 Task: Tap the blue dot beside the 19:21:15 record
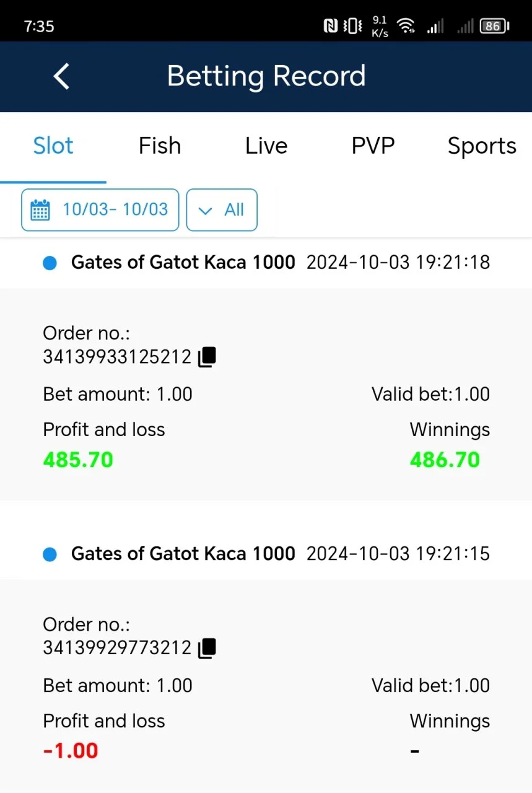coord(50,554)
